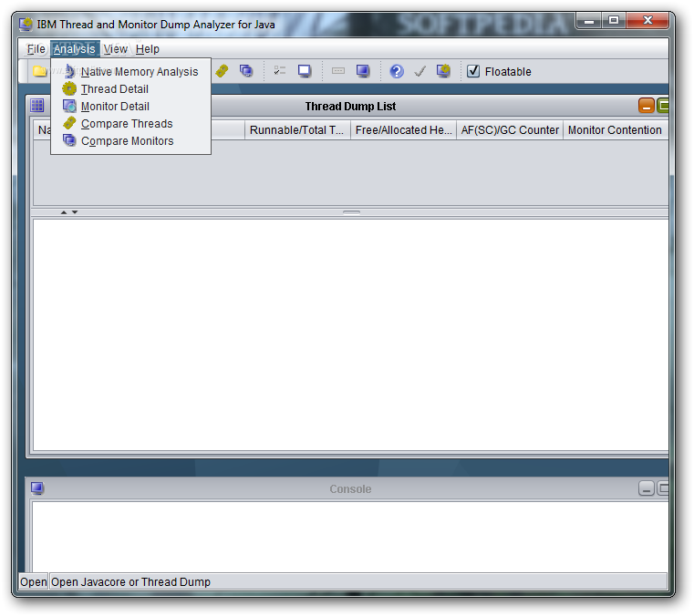
Task: Click the blue monitor console toolbar icon
Action: pyautogui.click(x=363, y=71)
